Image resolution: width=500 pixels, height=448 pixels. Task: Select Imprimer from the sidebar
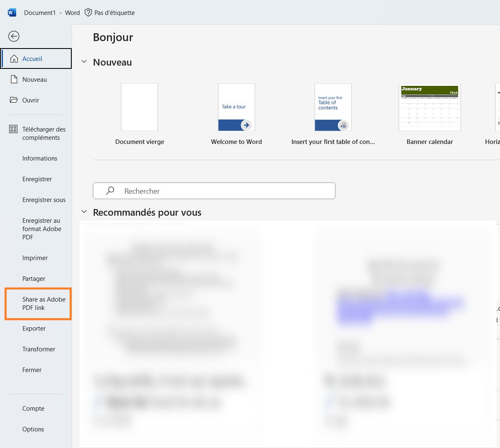pos(35,258)
